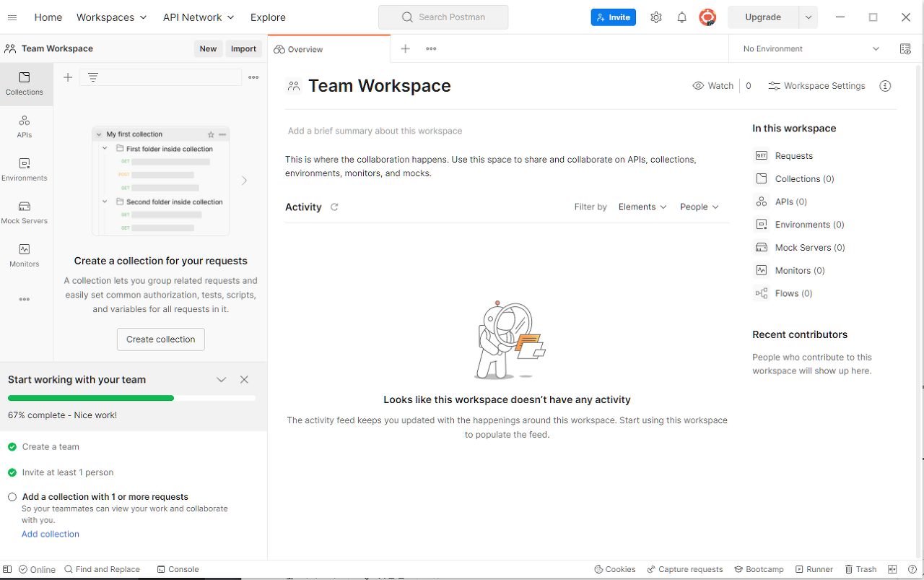Toggle the sidebar icon in status bar
The image size is (924, 580).
tap(7, 569)
